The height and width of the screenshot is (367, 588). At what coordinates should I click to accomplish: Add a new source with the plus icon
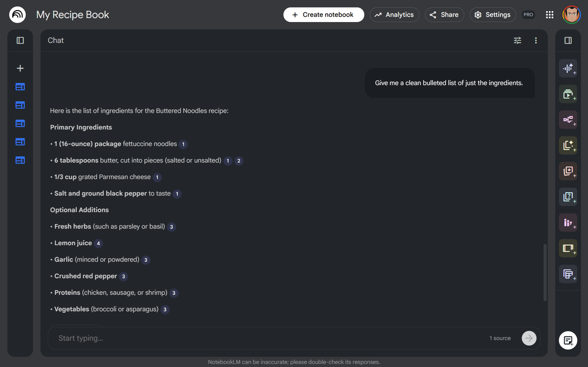coord(20,68)
